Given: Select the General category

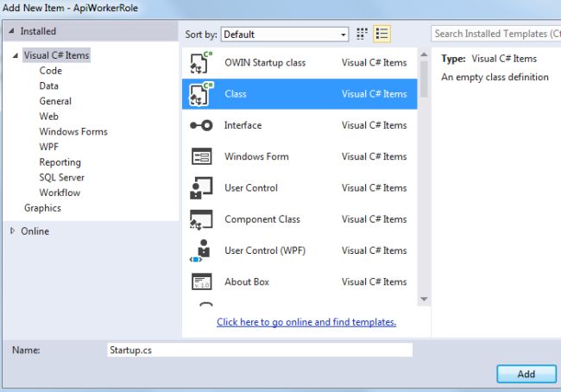Looking at the screenshot, I should (55, 101).
